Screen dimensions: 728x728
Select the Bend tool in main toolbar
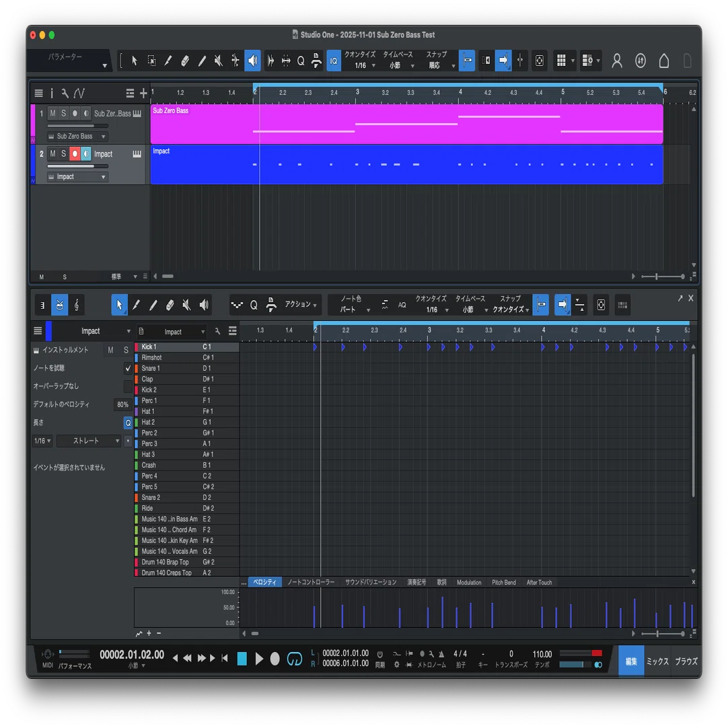(x=235, y=61)
